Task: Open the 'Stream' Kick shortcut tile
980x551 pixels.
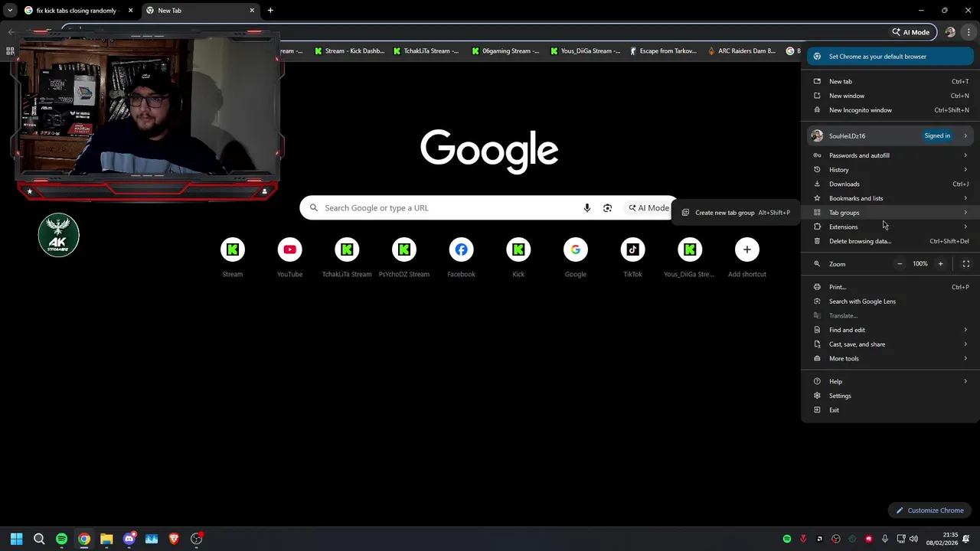Action: tap(233, 258)
